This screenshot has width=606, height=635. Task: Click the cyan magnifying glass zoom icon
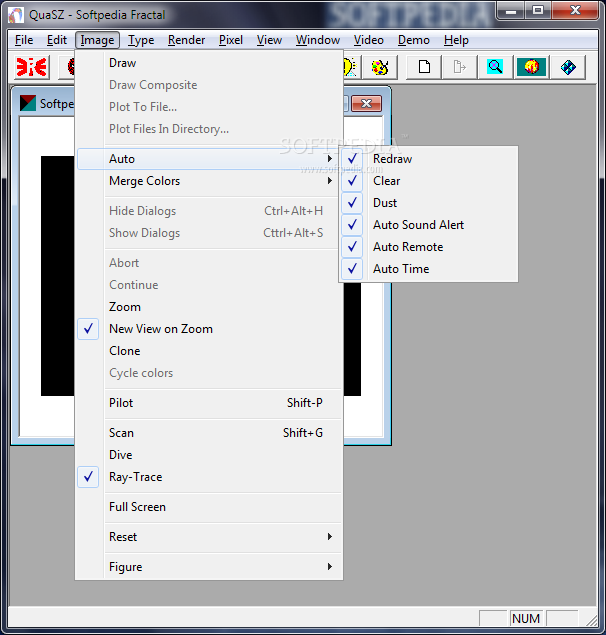point(495,67)
